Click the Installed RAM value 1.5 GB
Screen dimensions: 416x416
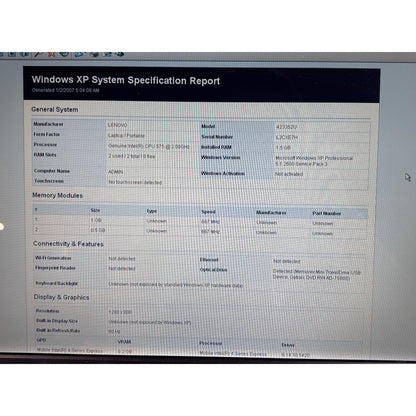point(283,147)
